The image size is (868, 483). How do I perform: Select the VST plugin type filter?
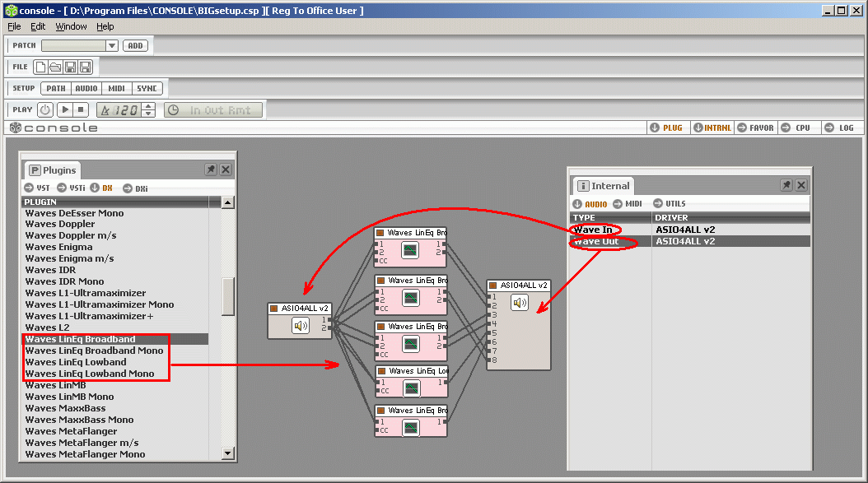(37, 188)
